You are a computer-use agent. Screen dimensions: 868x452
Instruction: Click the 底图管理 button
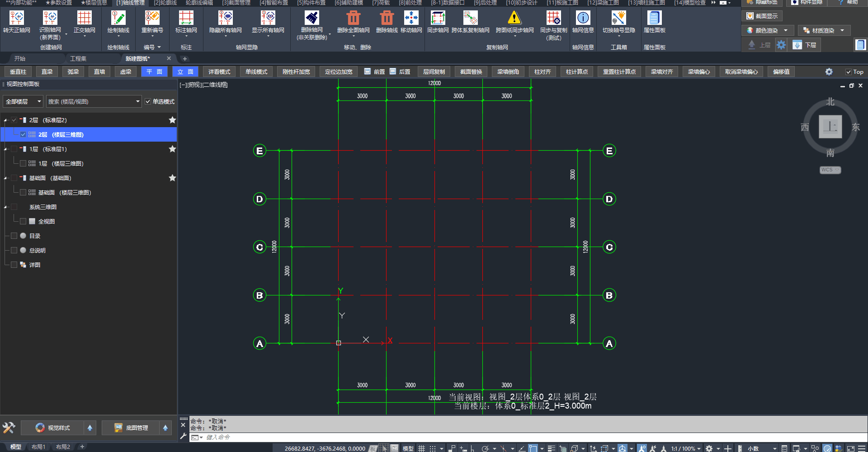pyautogui.click(x=131, y=428)
